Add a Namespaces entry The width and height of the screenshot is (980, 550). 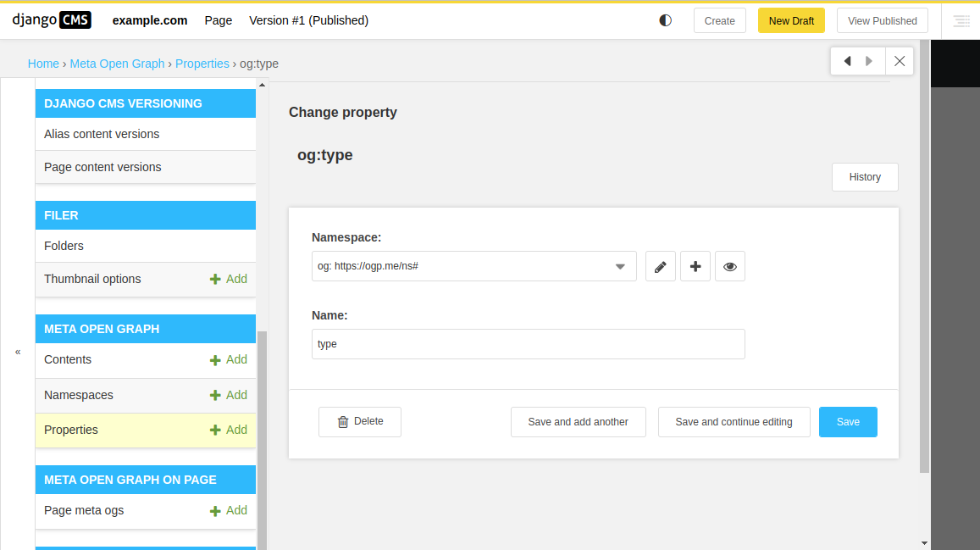coord(229,395)
